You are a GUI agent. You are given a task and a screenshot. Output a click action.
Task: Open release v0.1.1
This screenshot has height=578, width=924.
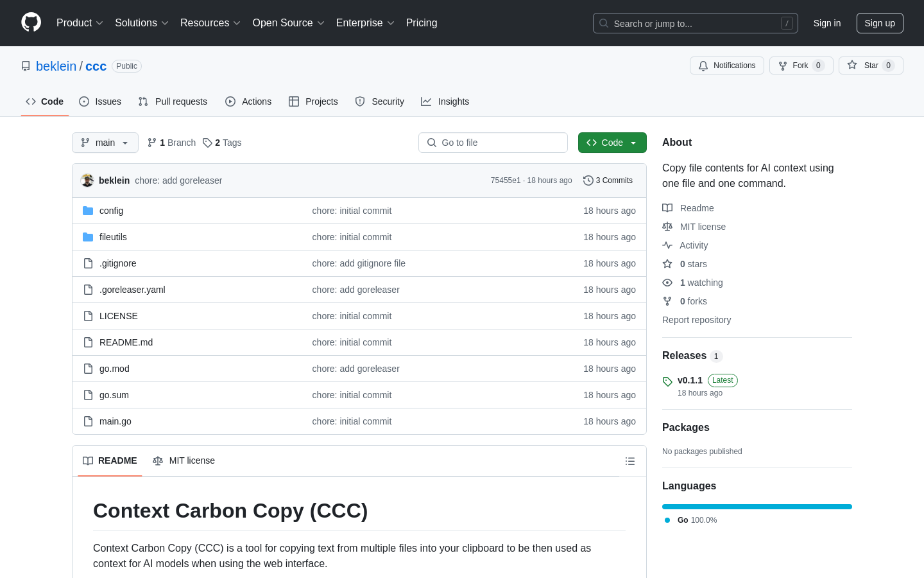coord(690,380)
